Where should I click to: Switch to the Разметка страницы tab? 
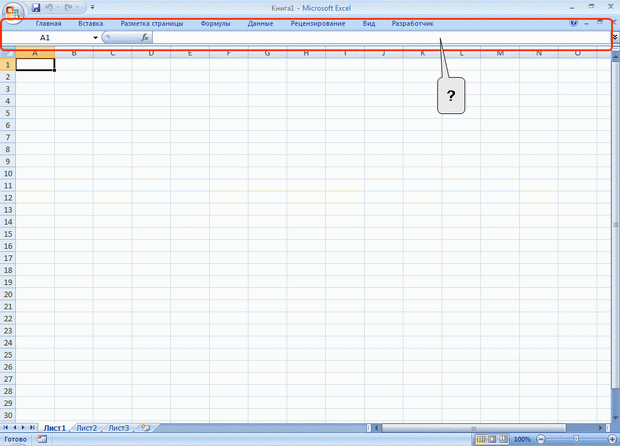[x=151, y=24]
